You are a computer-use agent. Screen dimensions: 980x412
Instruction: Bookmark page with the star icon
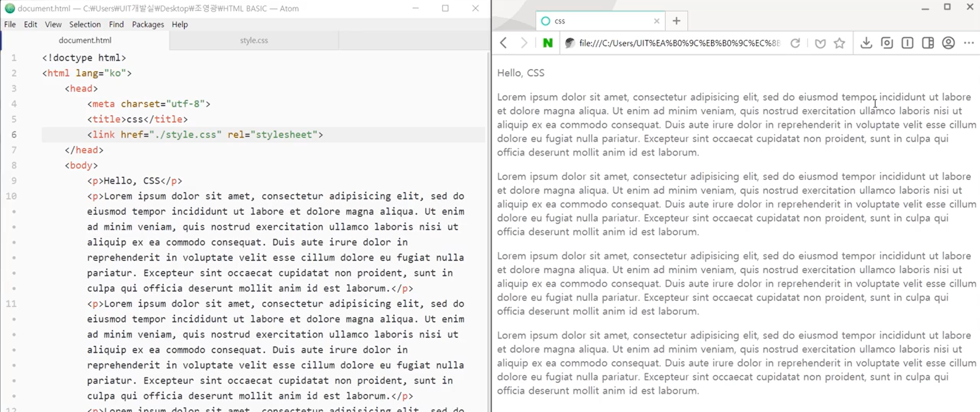(x=839, y=43)
